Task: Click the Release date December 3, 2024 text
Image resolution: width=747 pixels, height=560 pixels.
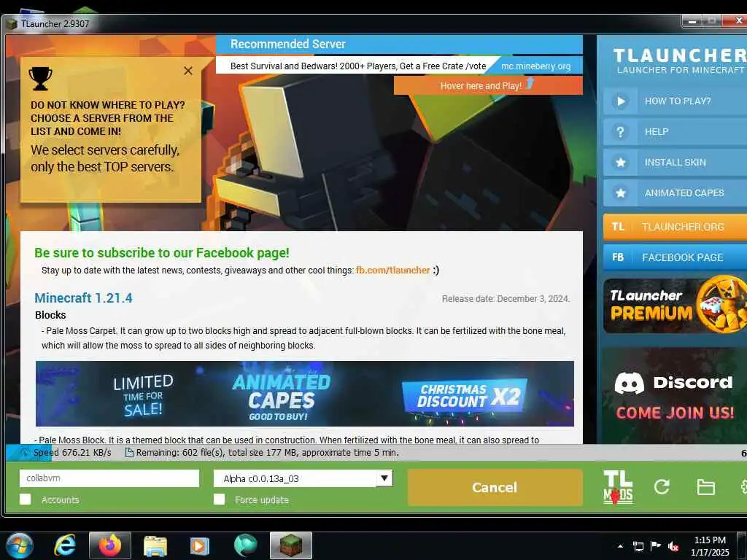Action: tap(506, 298)
